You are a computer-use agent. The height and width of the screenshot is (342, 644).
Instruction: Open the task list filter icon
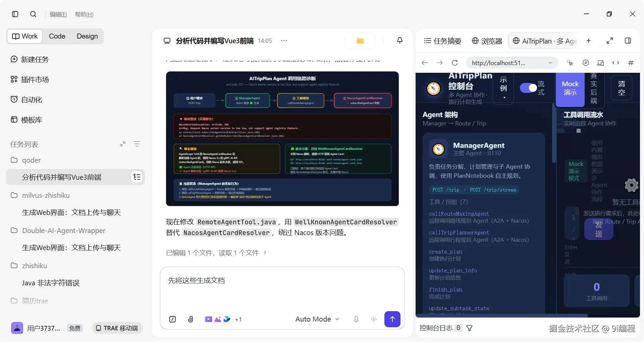coord(137,144)
